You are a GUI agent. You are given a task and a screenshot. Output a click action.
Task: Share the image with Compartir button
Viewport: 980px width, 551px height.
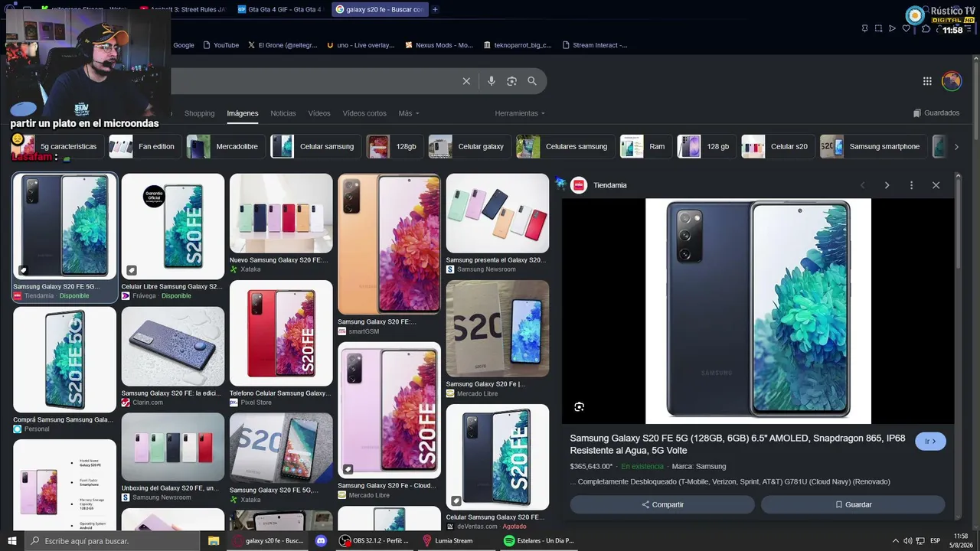click(662, 505)
